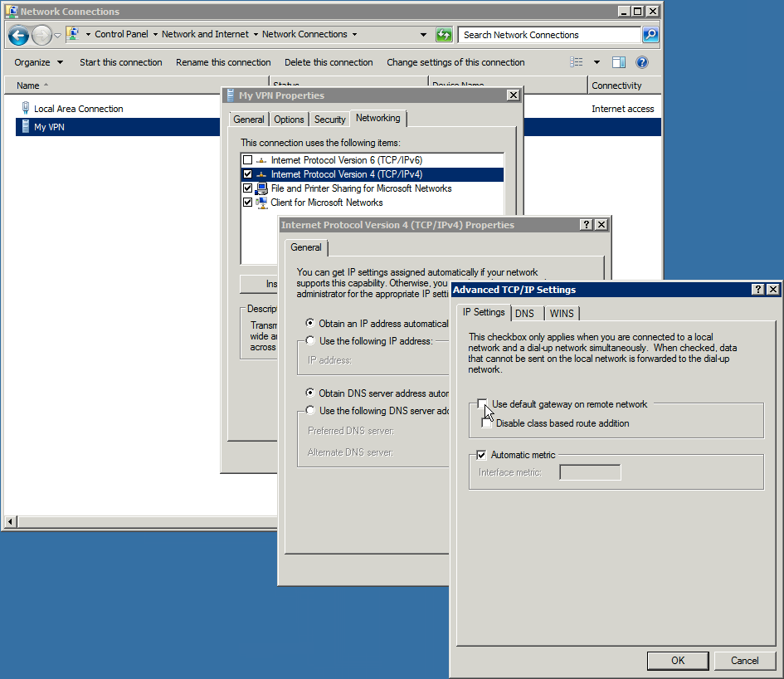
Task: Select the General tab in IPv4 Properties
Action: point(306,247)
